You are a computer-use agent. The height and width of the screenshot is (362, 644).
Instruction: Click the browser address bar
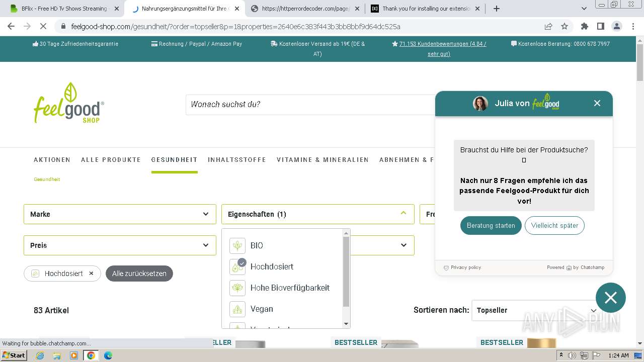pos(302,26)
